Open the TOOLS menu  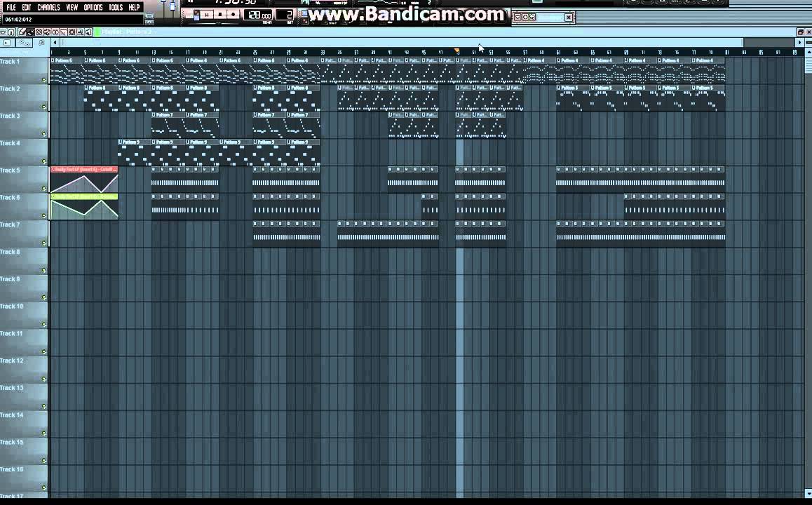pos(116,7)
